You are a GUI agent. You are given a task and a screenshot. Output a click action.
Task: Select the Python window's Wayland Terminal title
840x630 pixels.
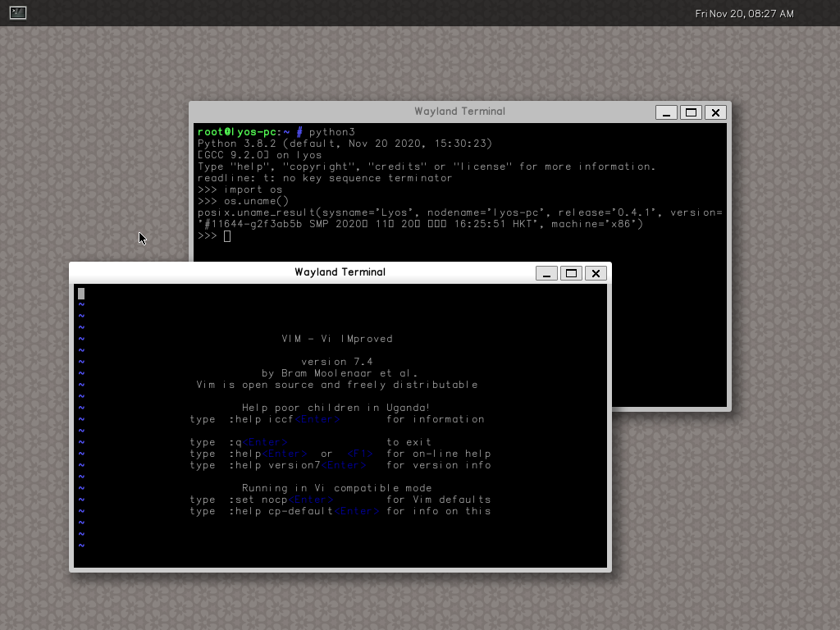459,111
